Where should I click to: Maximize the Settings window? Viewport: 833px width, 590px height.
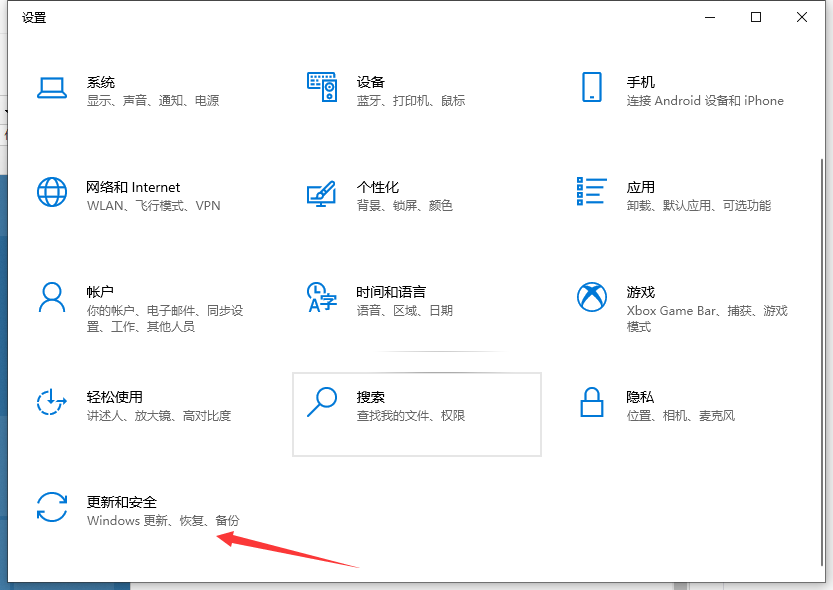756,17
